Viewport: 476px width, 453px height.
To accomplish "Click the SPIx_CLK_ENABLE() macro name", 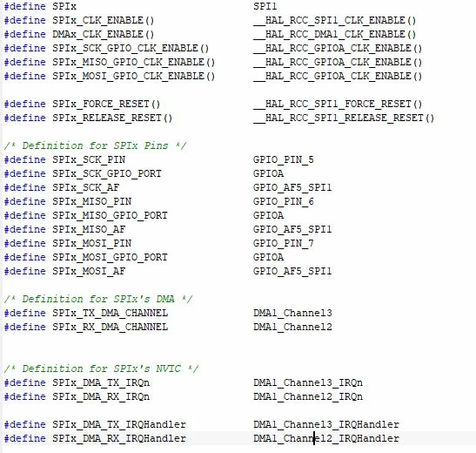I will (104, 21).
